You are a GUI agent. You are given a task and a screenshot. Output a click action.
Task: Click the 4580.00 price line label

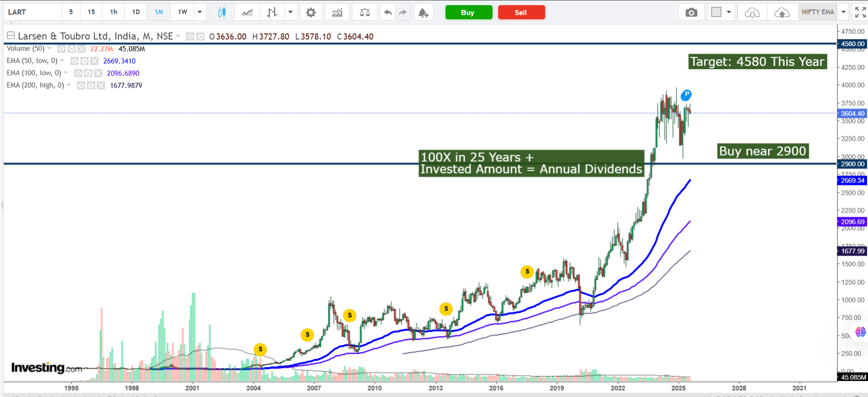[x=852, y=44]
